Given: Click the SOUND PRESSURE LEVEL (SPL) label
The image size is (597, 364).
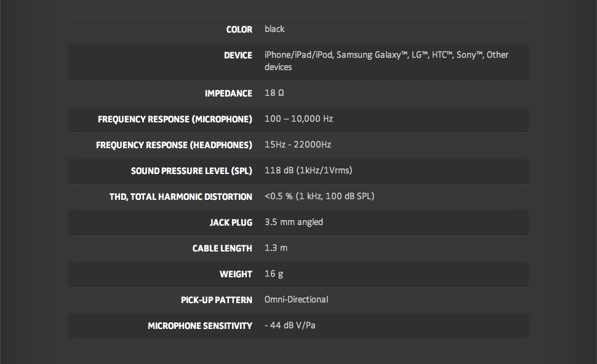Looking at the screenshot, I should [191, 171].
